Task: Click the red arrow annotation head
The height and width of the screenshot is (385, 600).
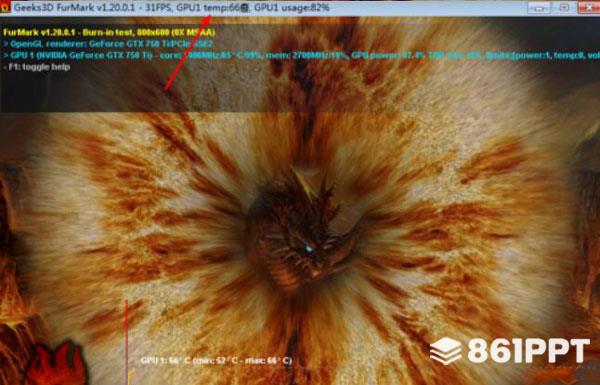Action: 207,19
